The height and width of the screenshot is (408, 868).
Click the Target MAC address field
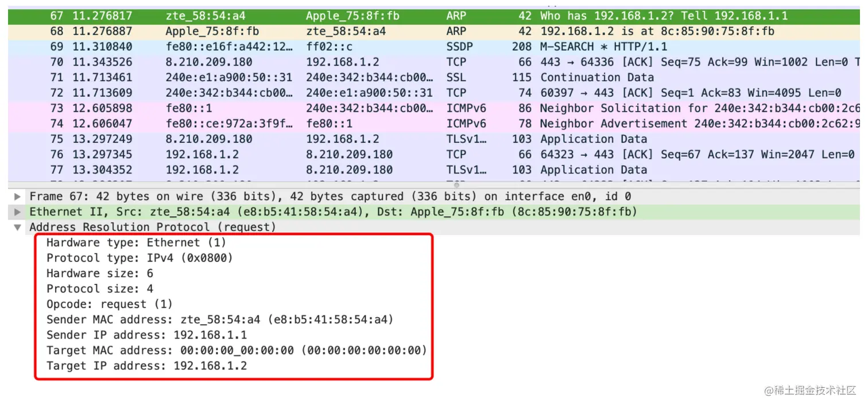(x=237, y=351)
